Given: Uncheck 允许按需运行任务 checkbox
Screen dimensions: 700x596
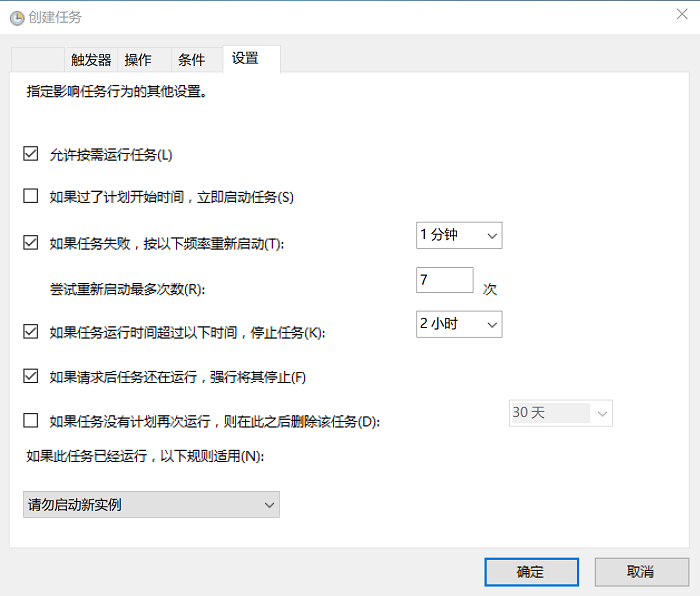Looking at the screenshot, I should pos(31,154).
